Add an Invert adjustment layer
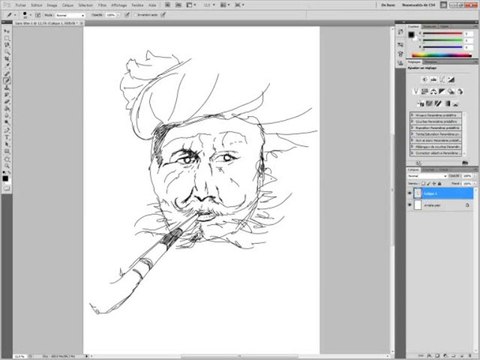The height and width of the screenshot is (360, 480). coord(421,104)
